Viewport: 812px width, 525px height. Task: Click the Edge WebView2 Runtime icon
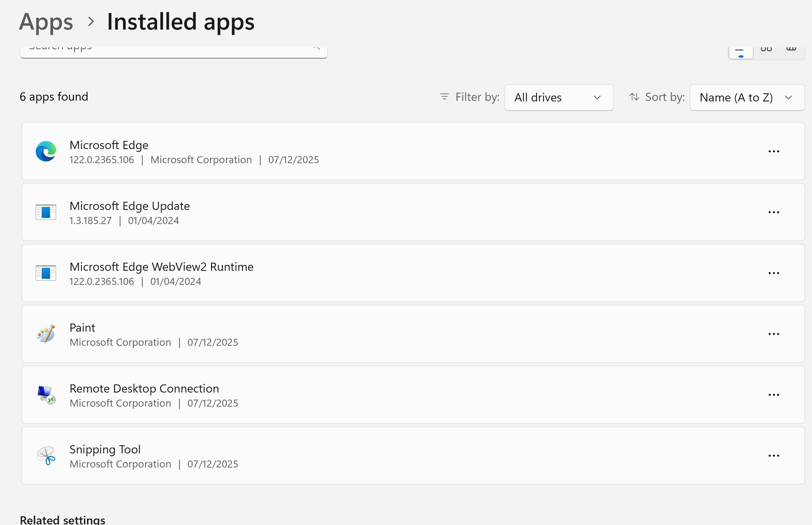point(46,273)
